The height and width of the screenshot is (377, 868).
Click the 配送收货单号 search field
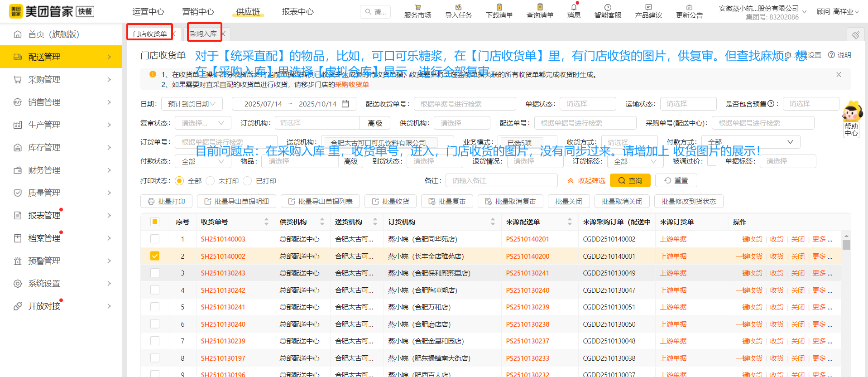click(465, 104)
